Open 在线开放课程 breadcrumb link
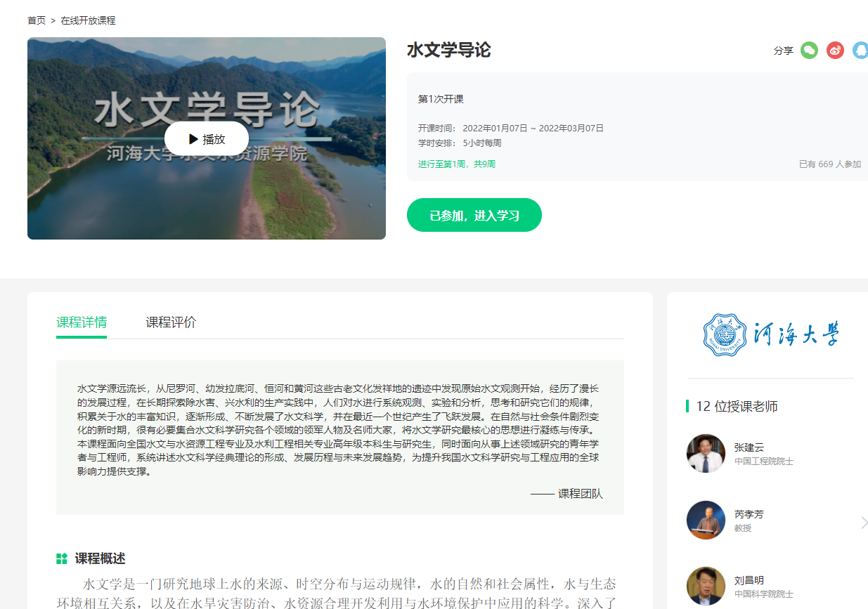The height and width of the screenshot is (609, 868). 88,20
